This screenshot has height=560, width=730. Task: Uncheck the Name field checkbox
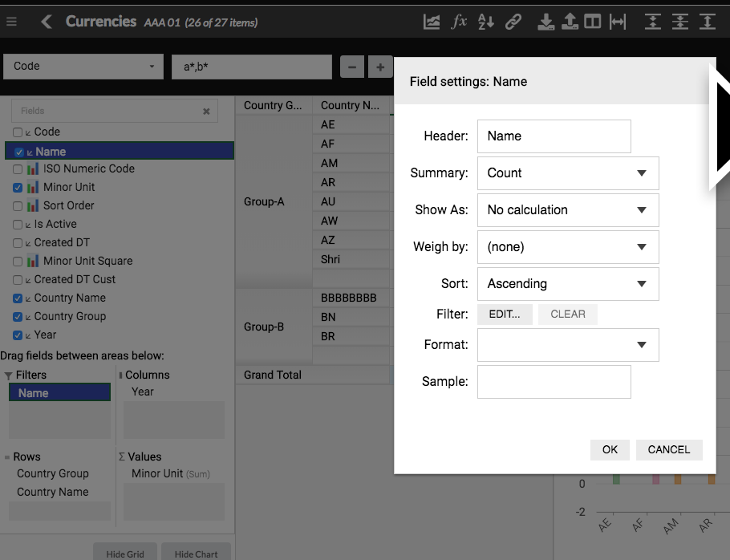click(x=19, y=152)
